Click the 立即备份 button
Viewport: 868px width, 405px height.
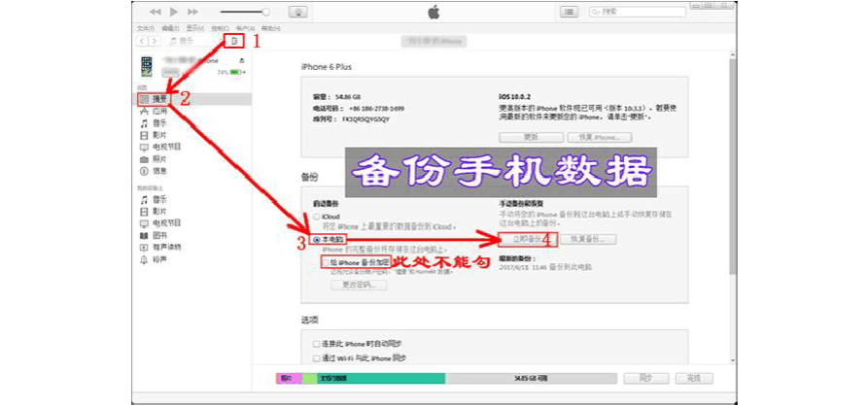pyautogui.click(x=527, y=240)
